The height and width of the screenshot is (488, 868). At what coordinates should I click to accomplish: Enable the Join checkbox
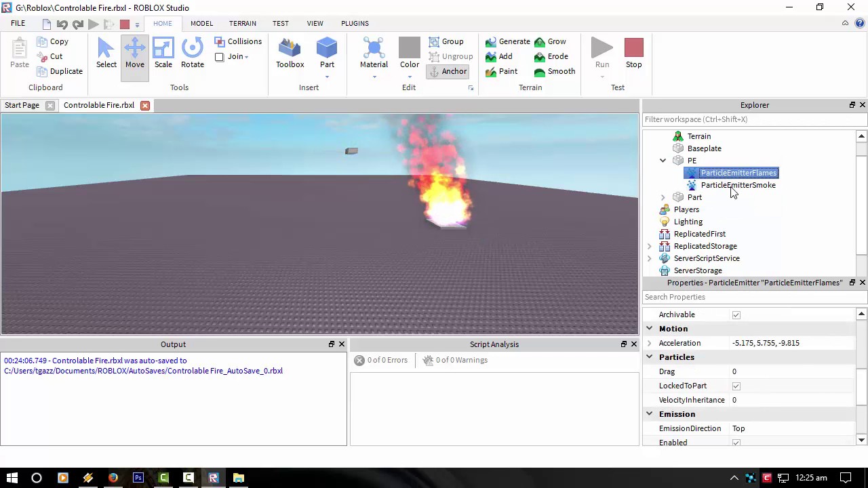pyautogui.click(x=220, y=57)
